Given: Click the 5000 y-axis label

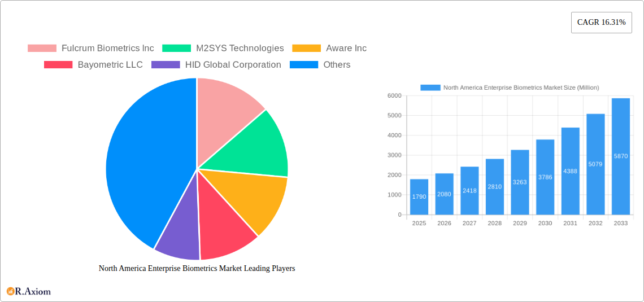Looking at the screenshot, I should [394, 115].
